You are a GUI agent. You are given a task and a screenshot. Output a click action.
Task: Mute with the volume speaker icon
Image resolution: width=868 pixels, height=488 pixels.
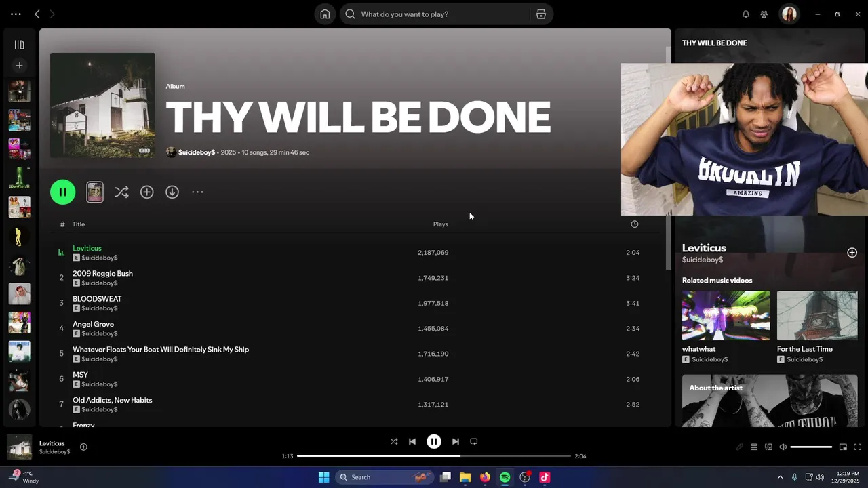pyautogui.click(x=783, y=447)
